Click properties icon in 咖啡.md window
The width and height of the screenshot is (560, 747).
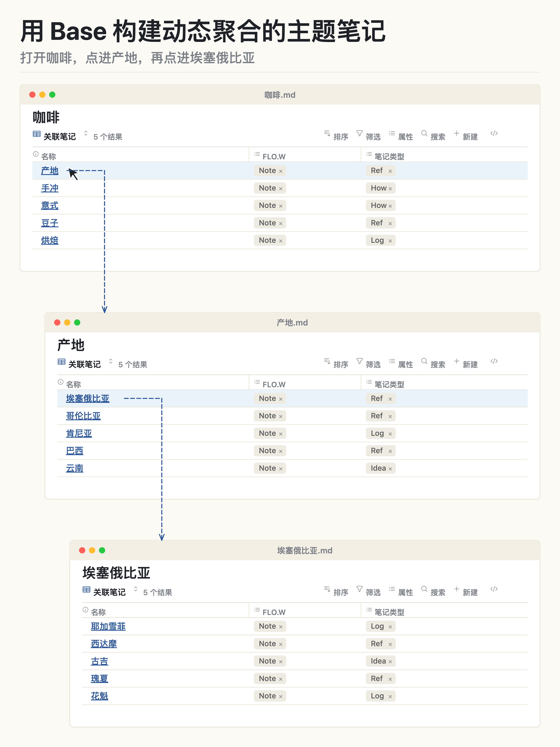pyautogui.click(x=392, y=133)
